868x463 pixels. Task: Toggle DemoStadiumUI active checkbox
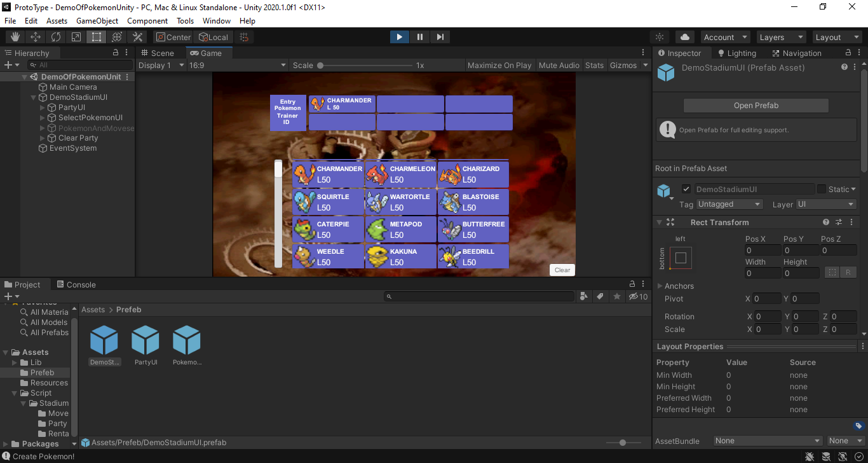[686, 189]
